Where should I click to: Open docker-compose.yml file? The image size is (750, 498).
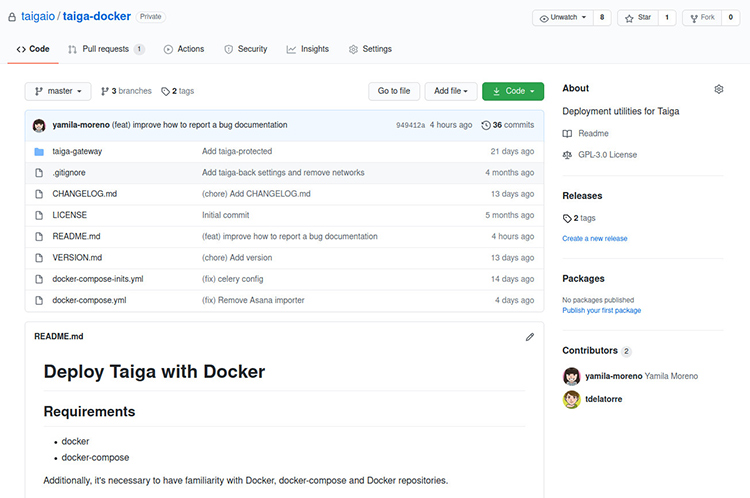point(89,300)
